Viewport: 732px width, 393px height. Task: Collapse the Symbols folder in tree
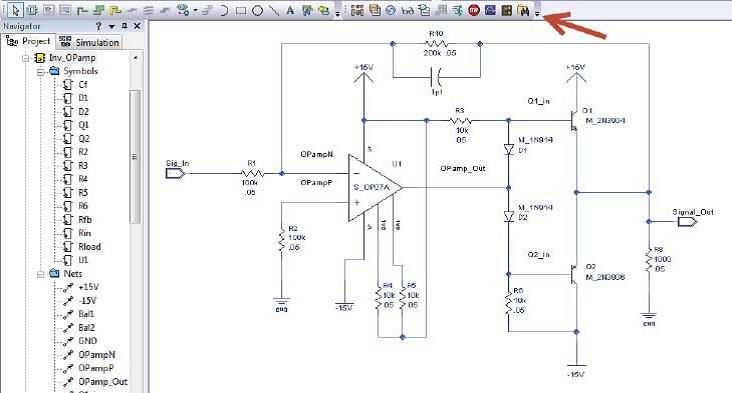41,71
